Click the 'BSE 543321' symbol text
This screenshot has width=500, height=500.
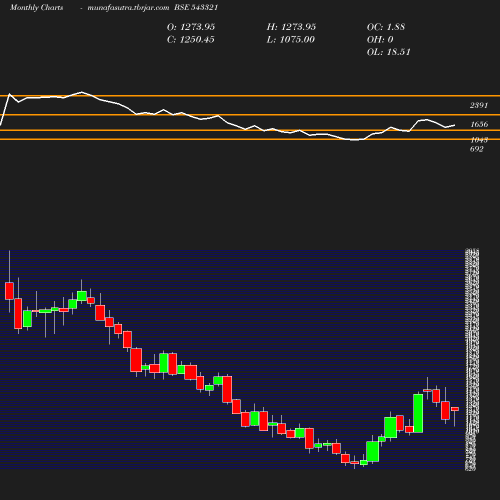point(196,7)
